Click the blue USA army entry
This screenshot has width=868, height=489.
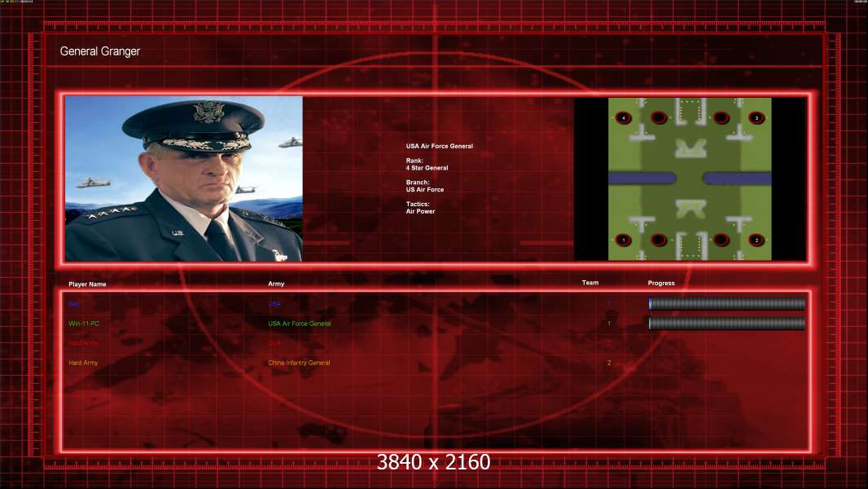[x=274, y=304]
